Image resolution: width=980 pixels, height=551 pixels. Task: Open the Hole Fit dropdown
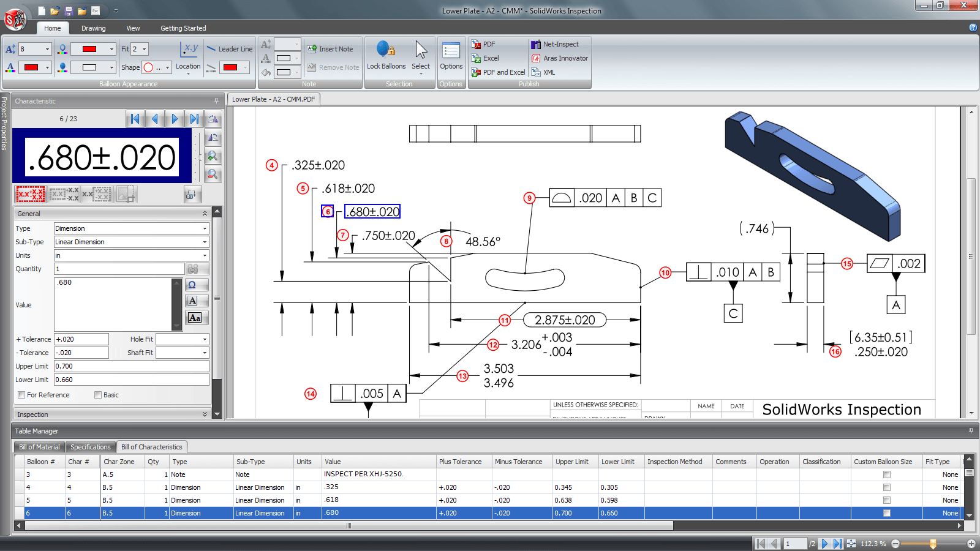click(205, 339)
